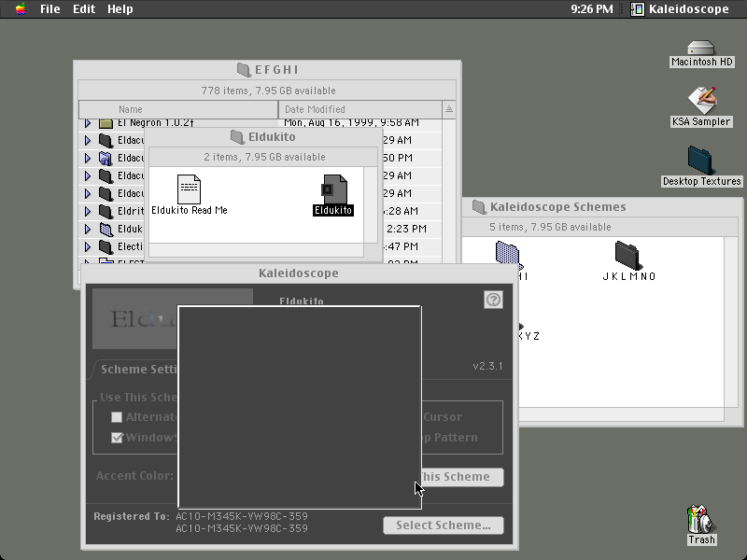Click the Kaleidoscope Schemes window title
Screen dimensions: 747x560
[x=557, y=206]
